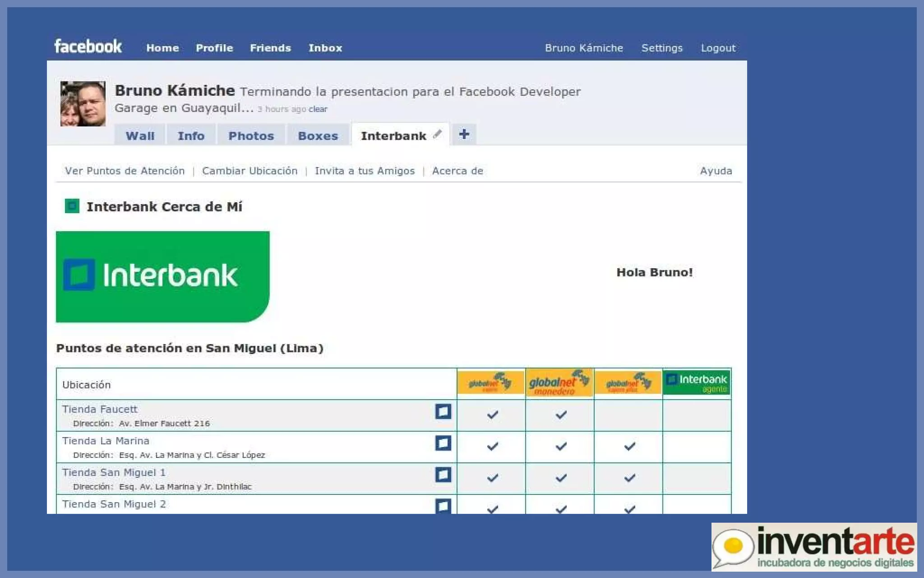Screen dimensions: 924x578
Task: Click the map icon for Tienda Faucett
Action: click(x=443, y=411)
